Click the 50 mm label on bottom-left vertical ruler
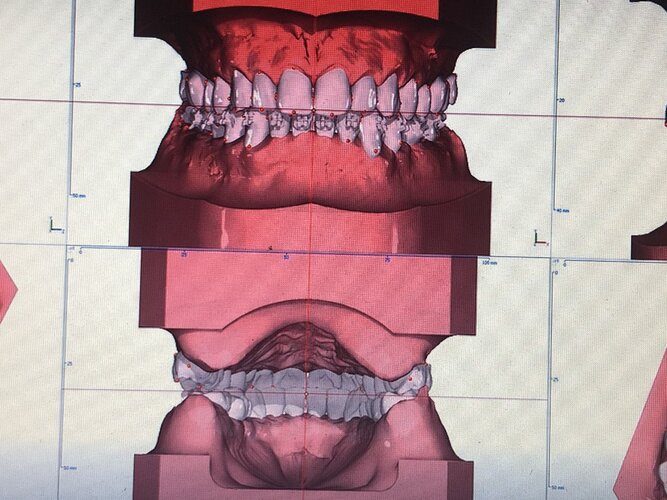This screenshot has width=667, height=500. (71, 468)
